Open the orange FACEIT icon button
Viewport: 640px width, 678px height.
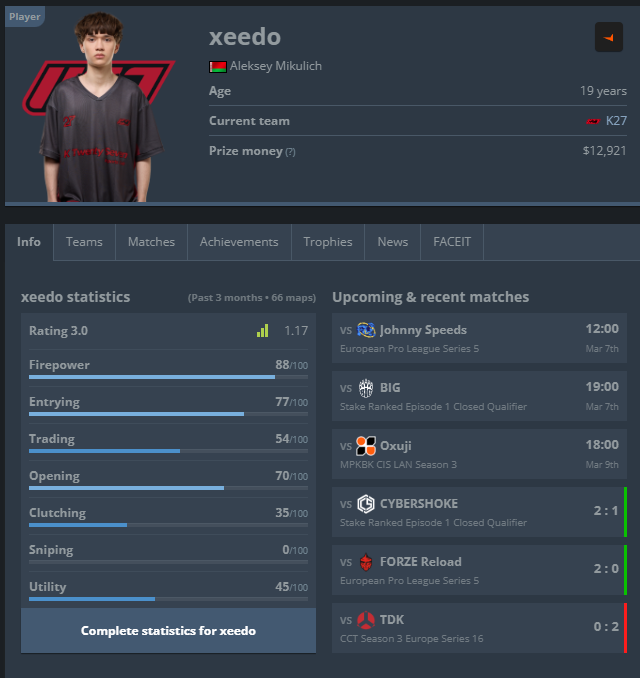[x=609, y=37]
